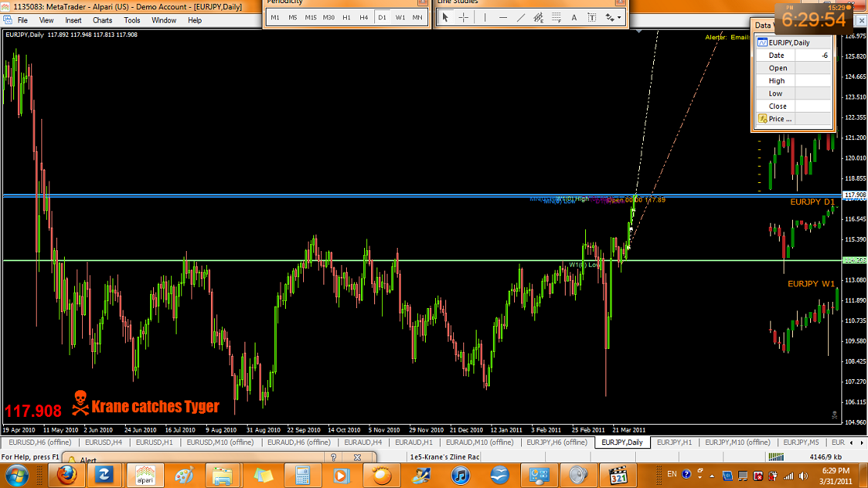Switch periodicity to H4
The width and height of the screenshot is (868, 488).
(x=364, y=18)
